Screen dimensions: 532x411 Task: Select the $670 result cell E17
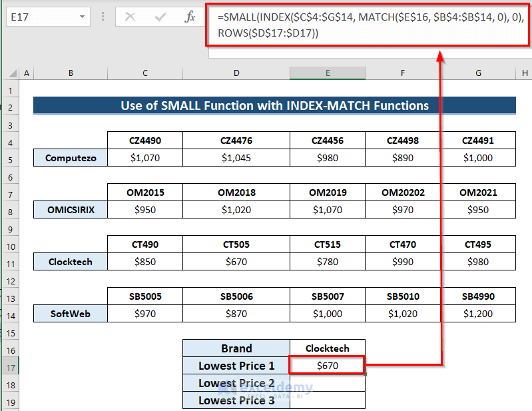[327, 366]
